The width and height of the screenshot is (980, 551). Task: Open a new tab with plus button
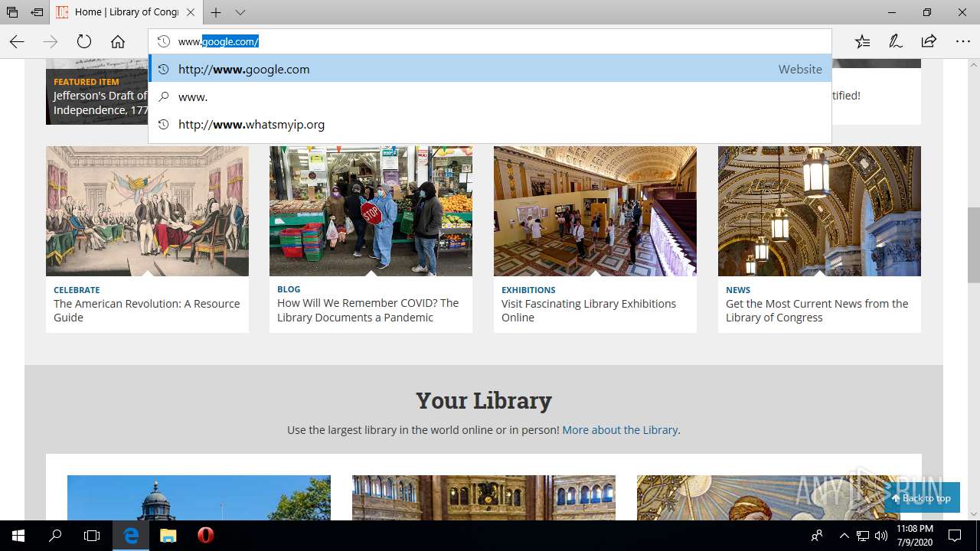pyautogui.click(x=216, y=12)
